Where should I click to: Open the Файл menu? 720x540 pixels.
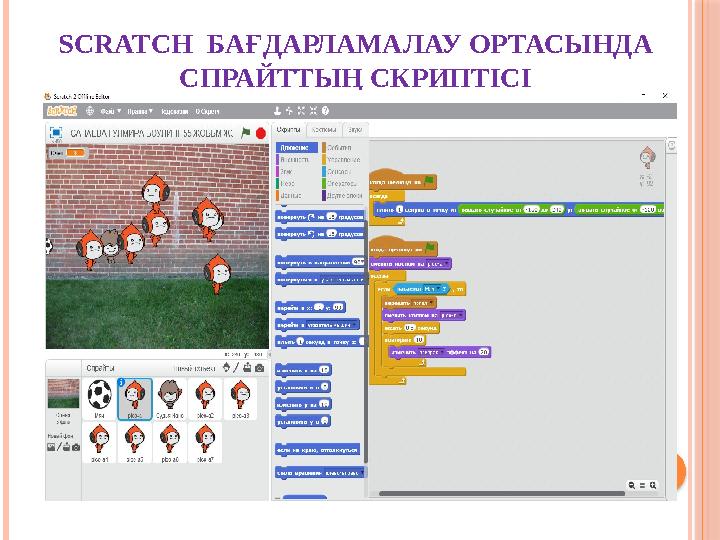click(x=111, y=111)
